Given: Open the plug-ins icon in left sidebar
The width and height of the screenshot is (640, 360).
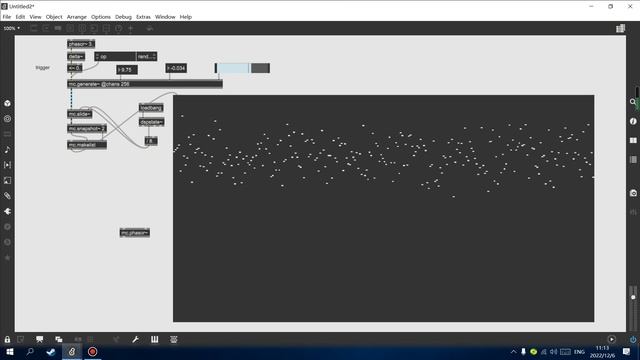Looking at the screenshot, I should click(7, 211).
